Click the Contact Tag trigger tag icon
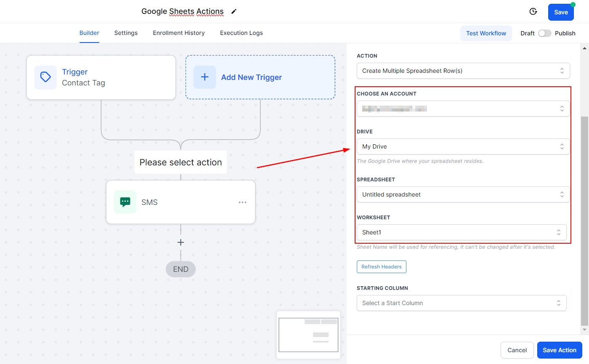Viewport: 589px width, 364px height. pos(45,77)
